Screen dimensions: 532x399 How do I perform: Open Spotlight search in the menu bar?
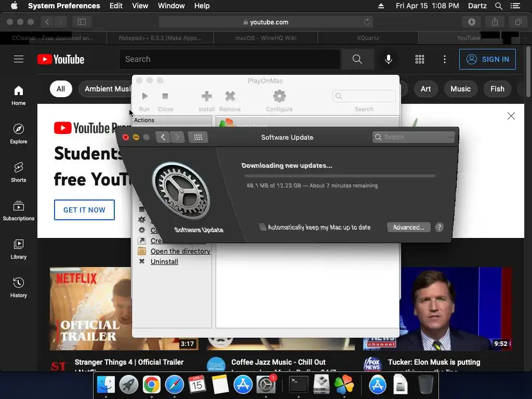click(498, 6)
